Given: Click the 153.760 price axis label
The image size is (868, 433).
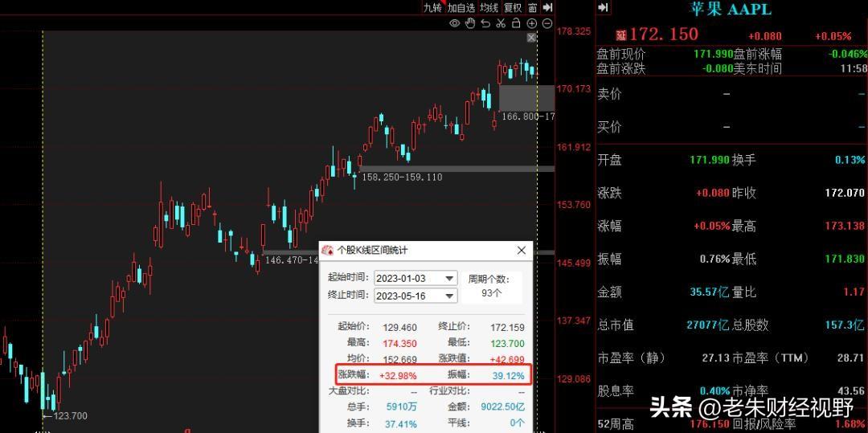Looking at the screenshot, I should pos(574,205).
